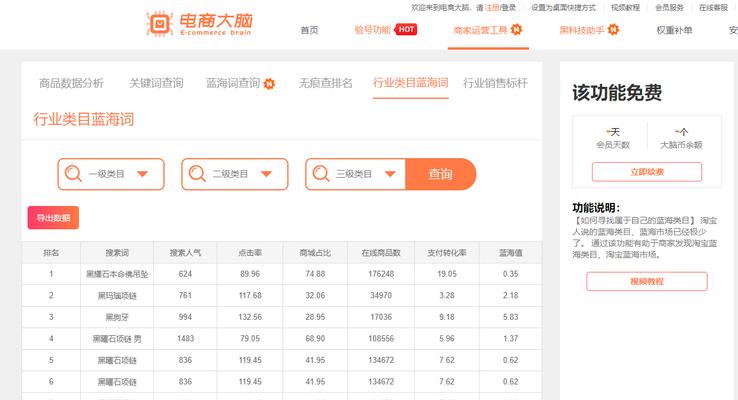Image resolution: width=738 pixels, height=400 pixels.
Task: Open the 会员服务 top link
Action: click(x=669, y=8)
